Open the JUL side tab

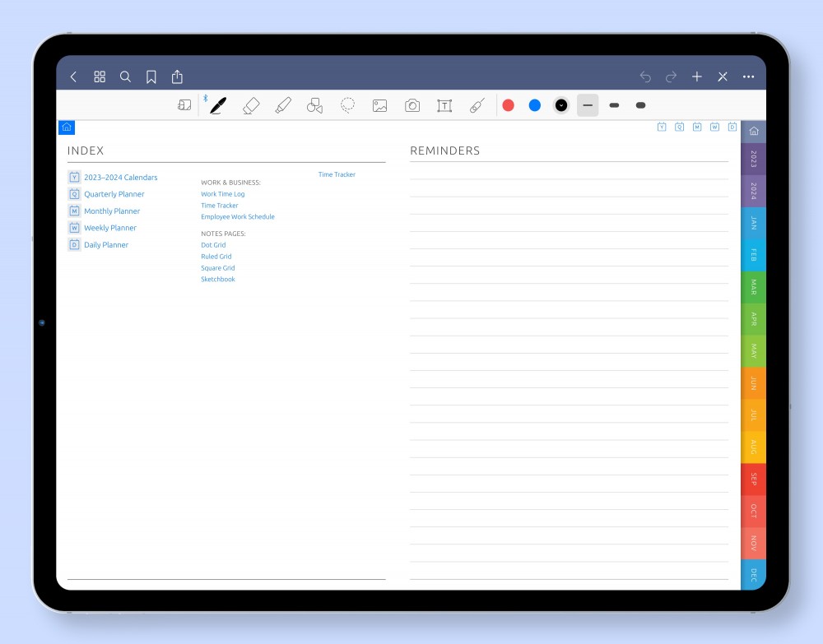[x=754, y=415]
